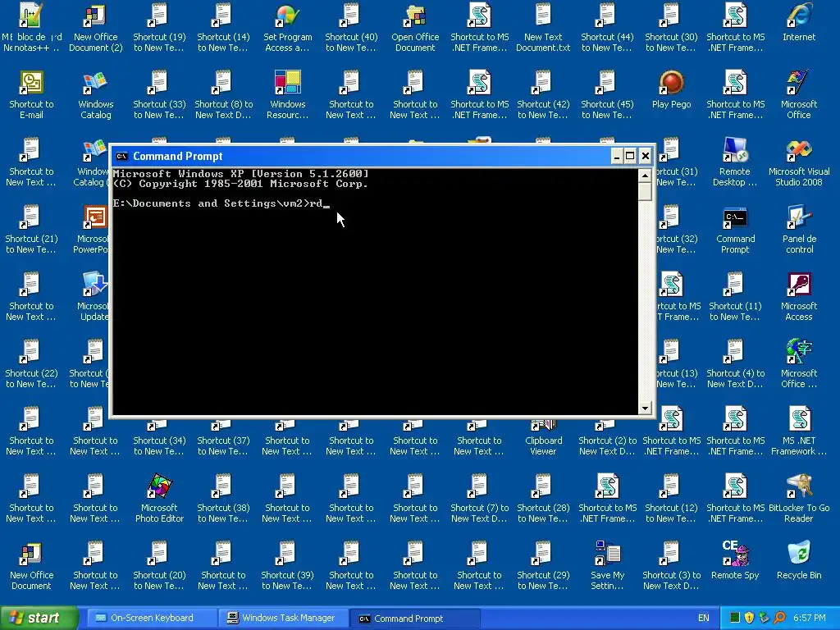Viewport: 840px width, 630px height.
Task: Open the Recycle Bin
Action: pyautogui.click(x=799, y=561)
